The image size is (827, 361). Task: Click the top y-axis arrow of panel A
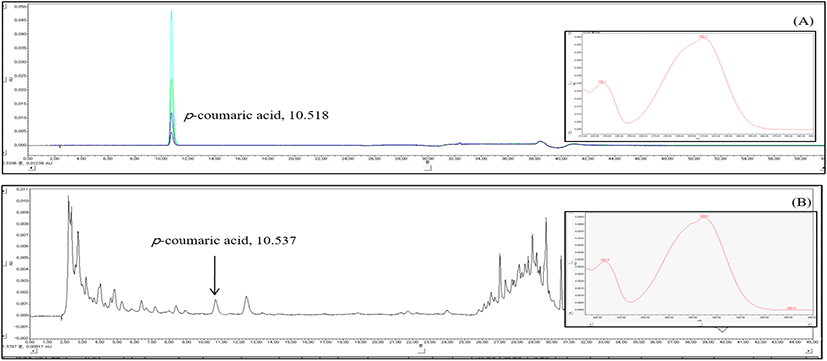(6, 6)
